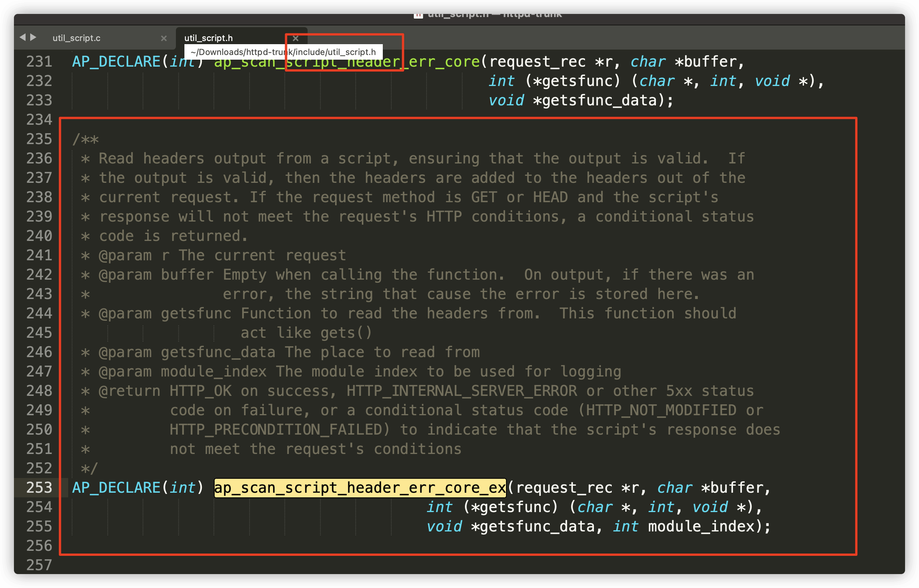Switch to the util_script.c tab

(x=76, y=38)
